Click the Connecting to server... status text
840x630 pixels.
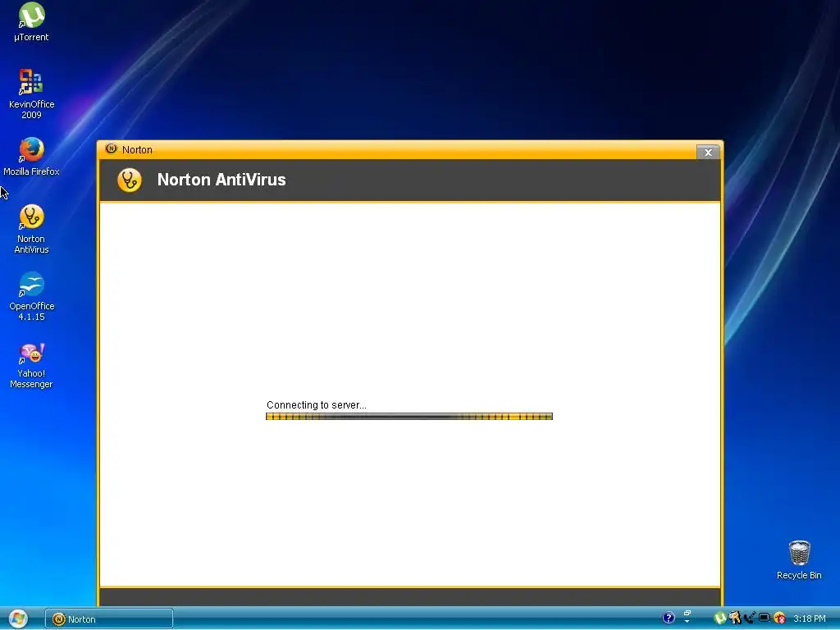pyautogui.click(x=316, y=405)
